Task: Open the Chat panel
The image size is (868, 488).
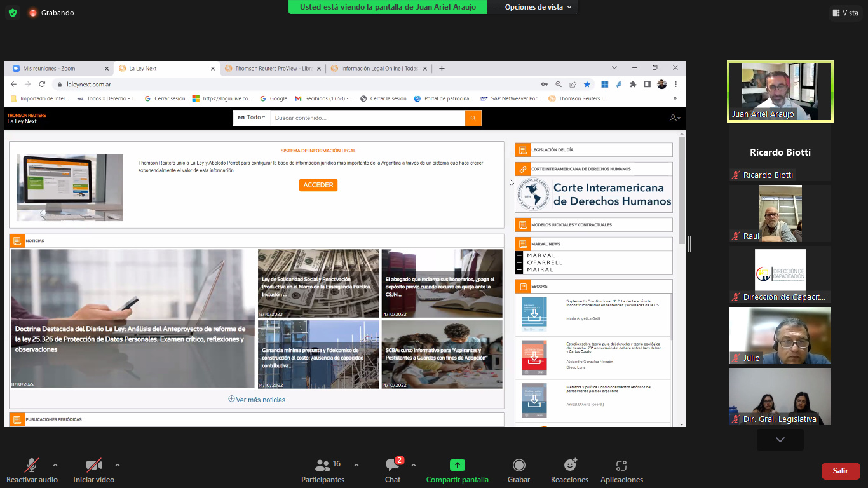Action: point(393,466)
